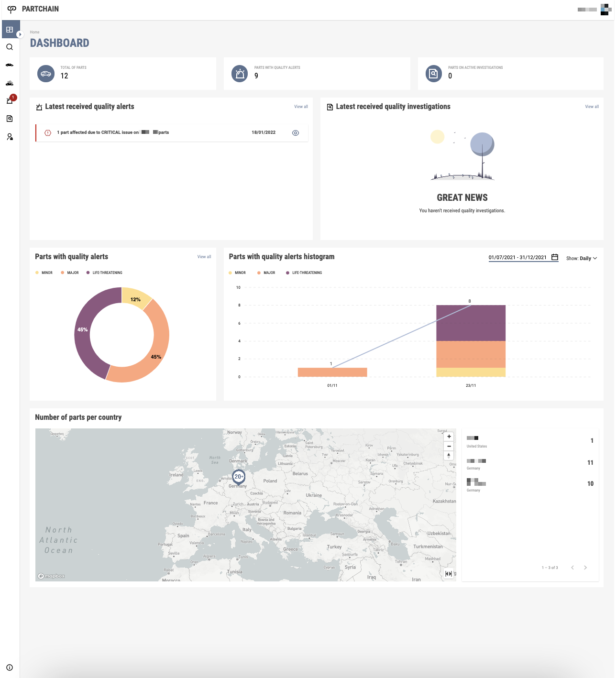Click the 45% life-threatening purple donut segment

click(x=83, y=330)
